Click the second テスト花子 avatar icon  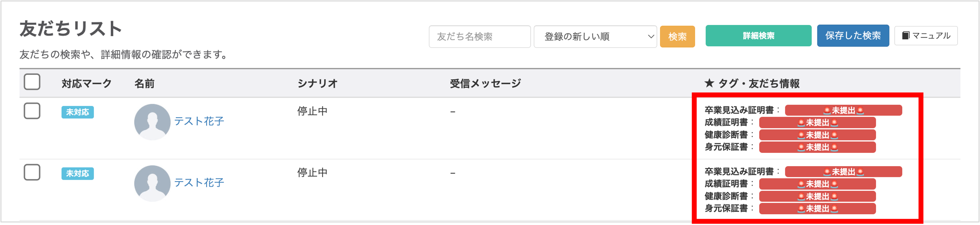tap(152, 183)
